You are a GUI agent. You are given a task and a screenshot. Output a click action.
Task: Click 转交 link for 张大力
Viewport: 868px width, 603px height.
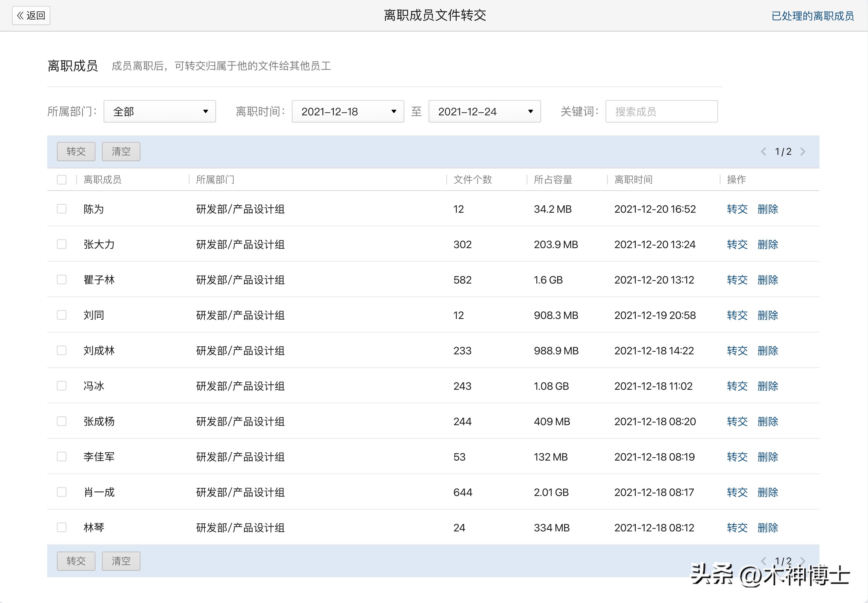point(737,244)
